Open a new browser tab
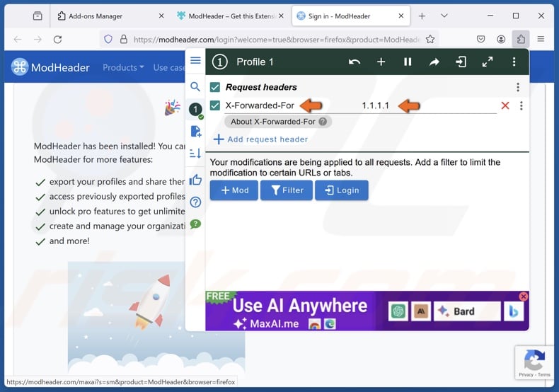The image size is (559, 392). pyautogui.click(x=422, y=16)
